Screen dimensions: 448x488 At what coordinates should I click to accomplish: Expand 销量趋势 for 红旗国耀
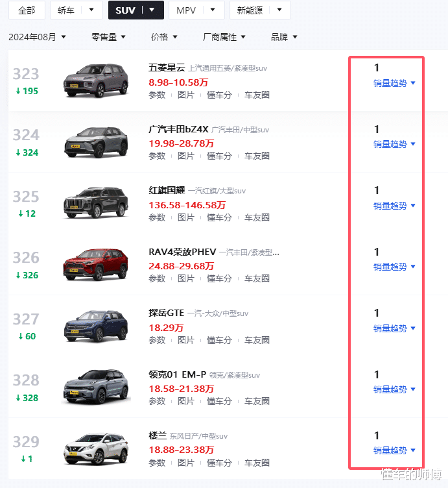pyautogui.click(x=394, y=206)
